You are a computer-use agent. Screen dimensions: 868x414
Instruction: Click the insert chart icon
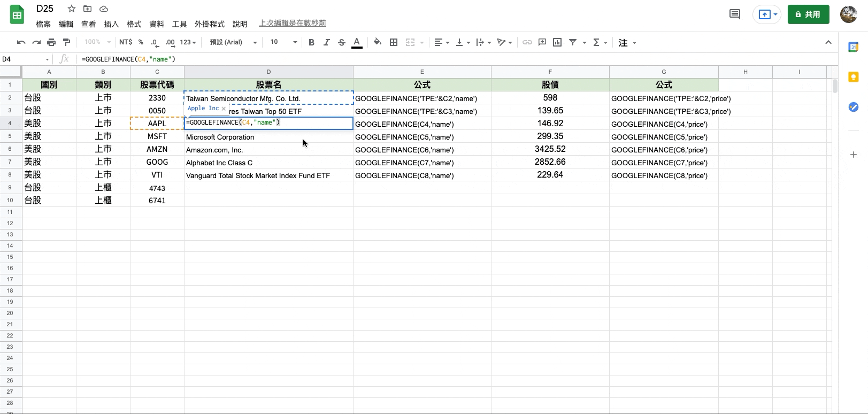pos(557,42)
